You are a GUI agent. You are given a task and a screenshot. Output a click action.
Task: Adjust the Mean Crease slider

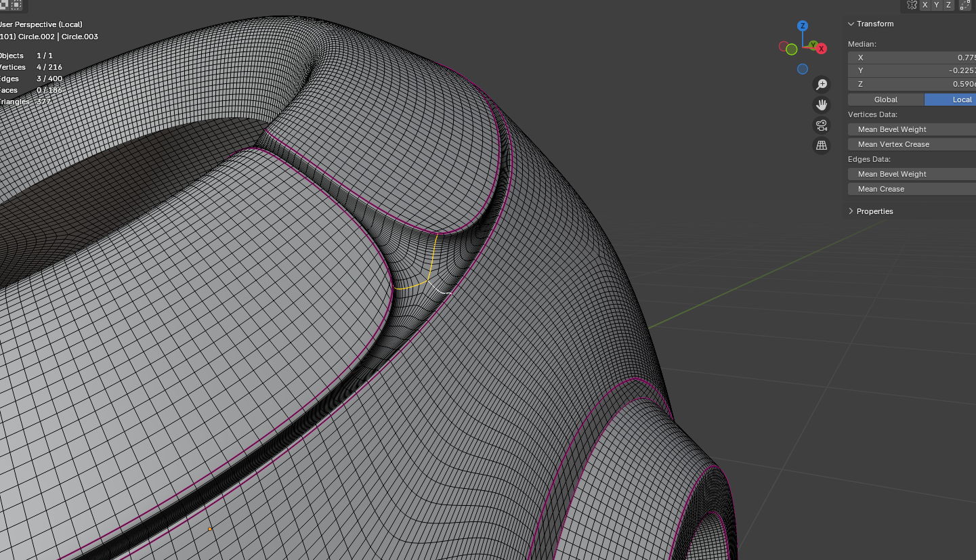(912, 189)
